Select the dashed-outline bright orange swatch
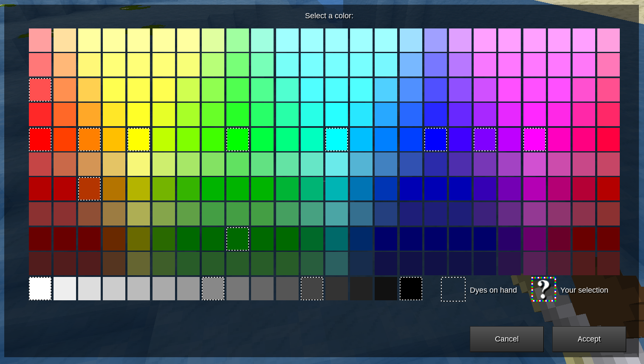 pyautogui.click(x=89, y=139)
